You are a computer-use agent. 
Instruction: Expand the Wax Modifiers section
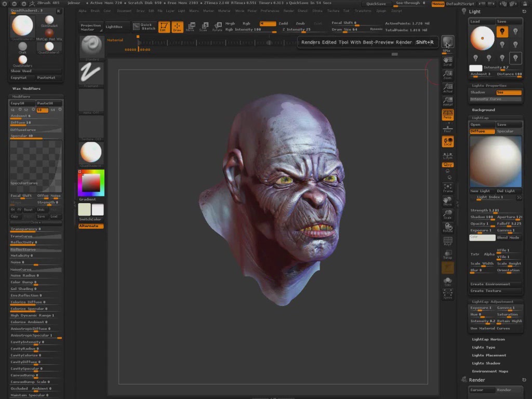(x=26, y=88)
